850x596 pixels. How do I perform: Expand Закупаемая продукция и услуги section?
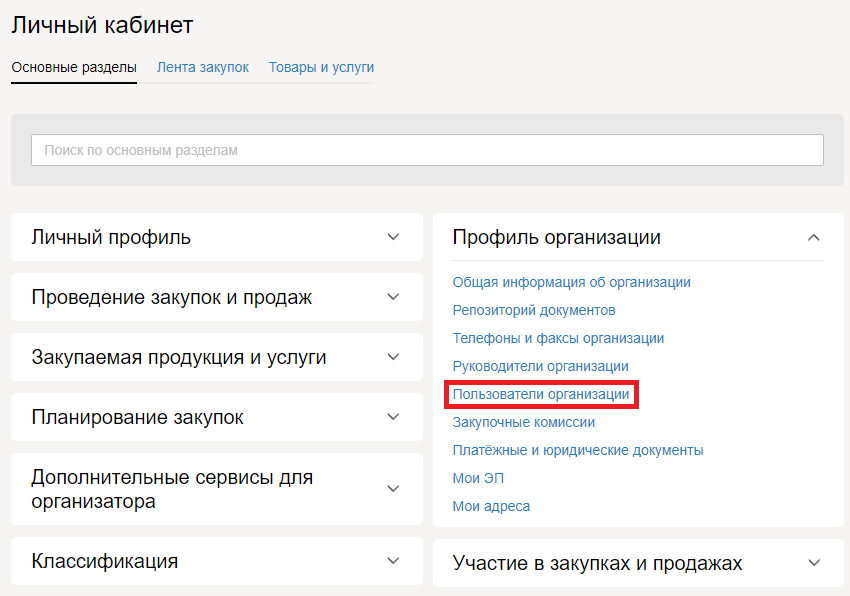coord(393,357)
